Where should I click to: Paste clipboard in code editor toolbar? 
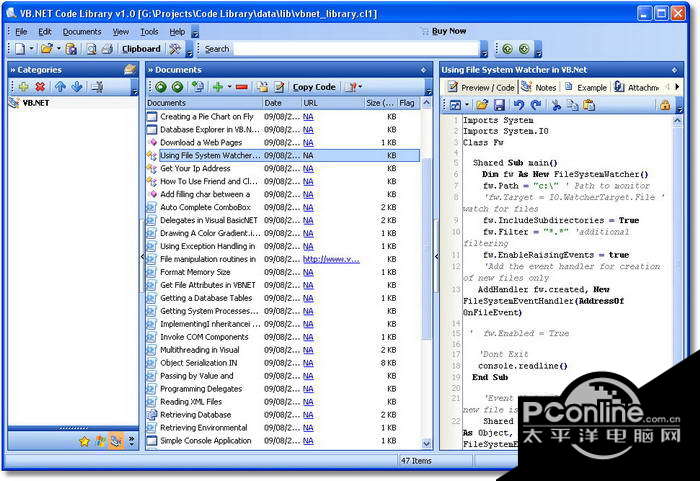point(589,105)
